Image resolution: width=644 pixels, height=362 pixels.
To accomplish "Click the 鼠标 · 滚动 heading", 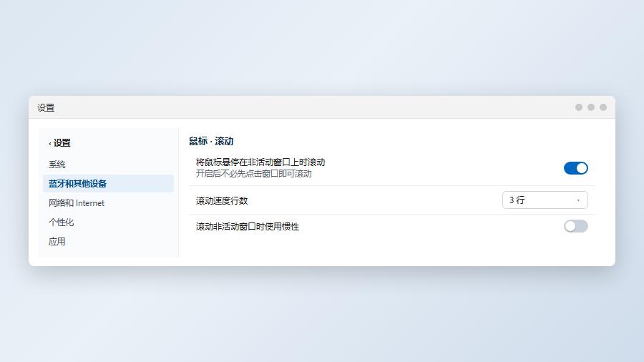I will tap(211, 141).
